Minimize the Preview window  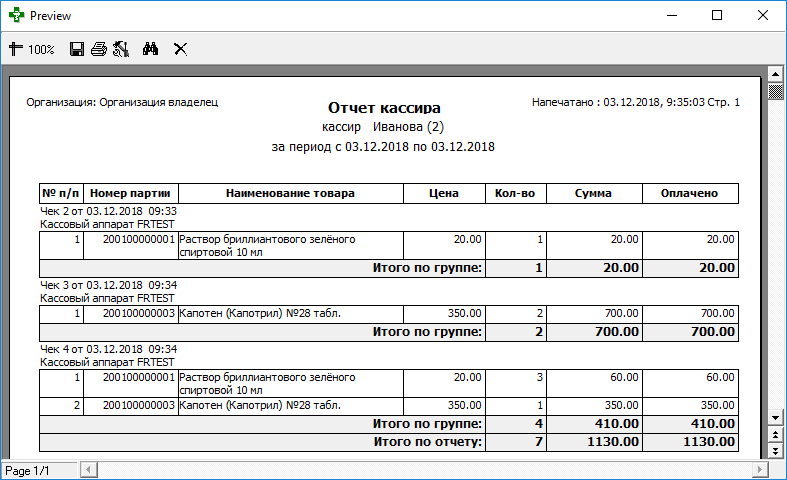point(672,16)
